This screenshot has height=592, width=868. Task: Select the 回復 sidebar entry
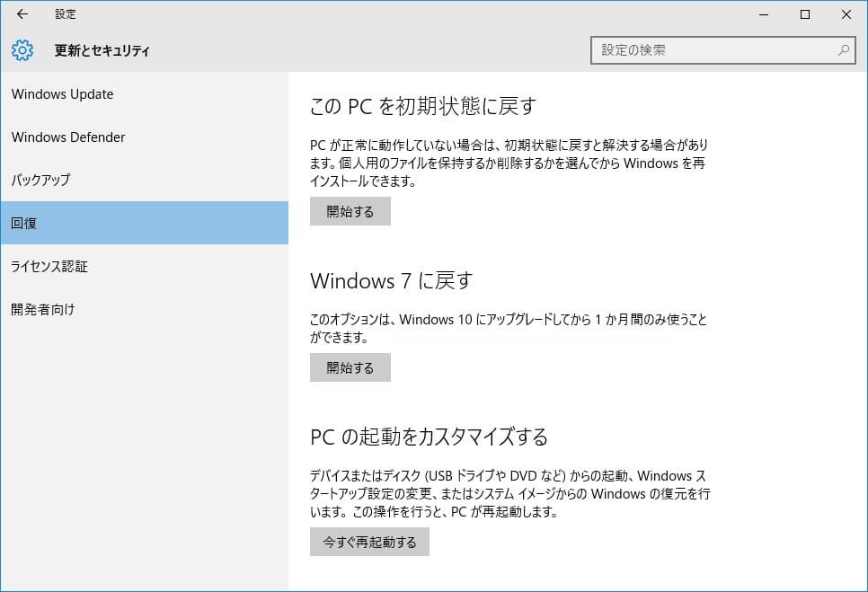point(25,223)
